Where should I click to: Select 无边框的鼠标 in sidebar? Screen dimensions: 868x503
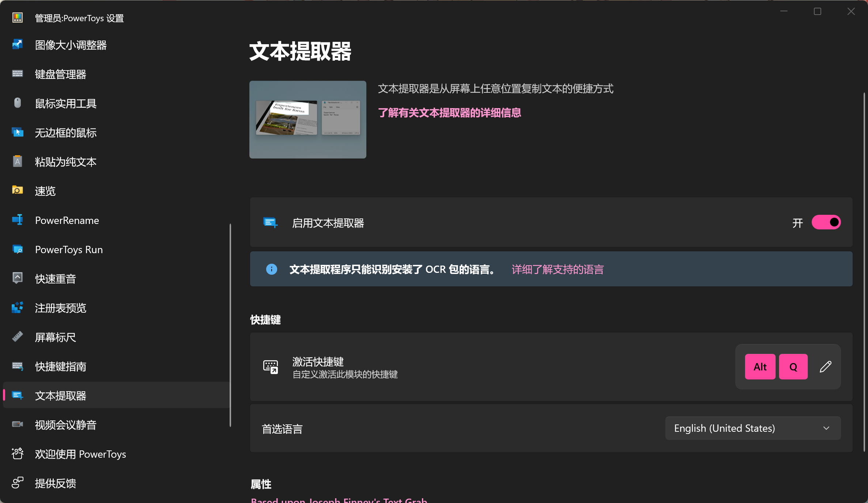[x=116, y=132]
